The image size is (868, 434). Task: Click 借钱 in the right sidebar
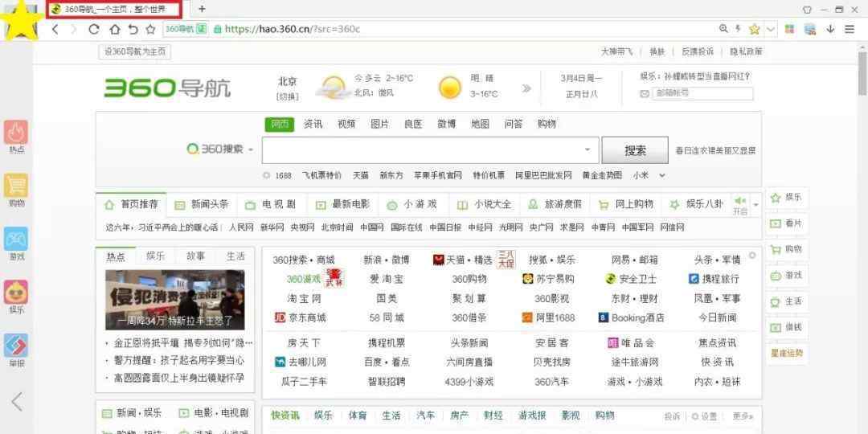pyautogui.click(x=787, y=327)
